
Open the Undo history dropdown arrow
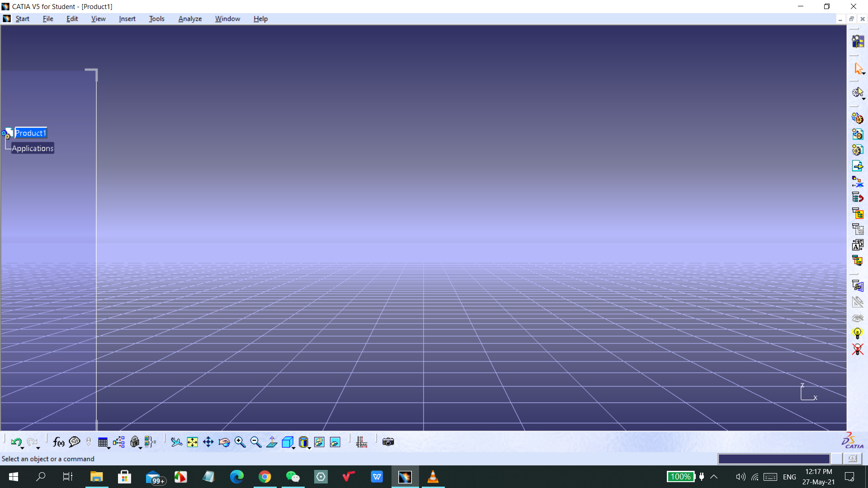click(23, 448)
